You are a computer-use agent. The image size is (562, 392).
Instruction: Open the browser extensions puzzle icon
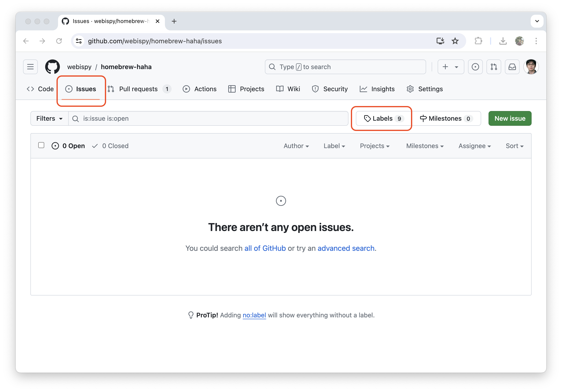(x=478, y=41)
